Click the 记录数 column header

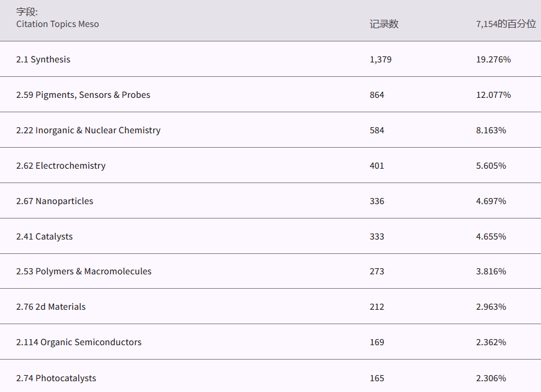click(x=384, y=24)
